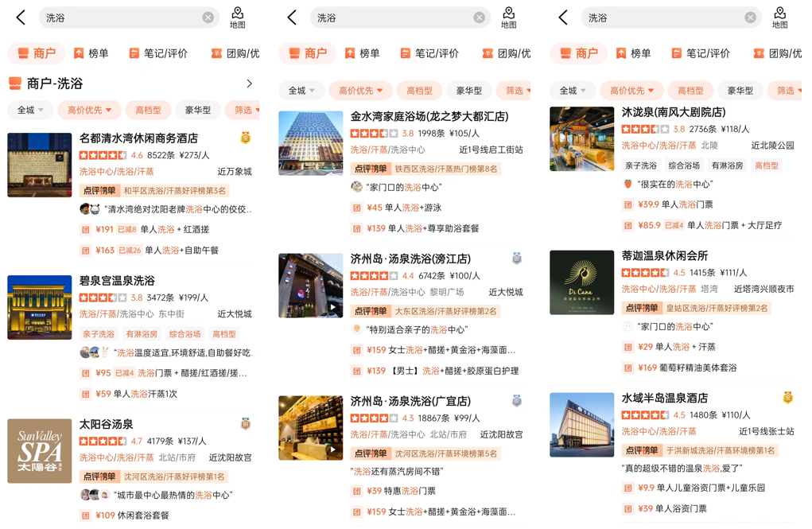Open the 筛选 filter dropdown on the left screen
This screenshot has width=812, height=529.
click(x=244, y=110)
